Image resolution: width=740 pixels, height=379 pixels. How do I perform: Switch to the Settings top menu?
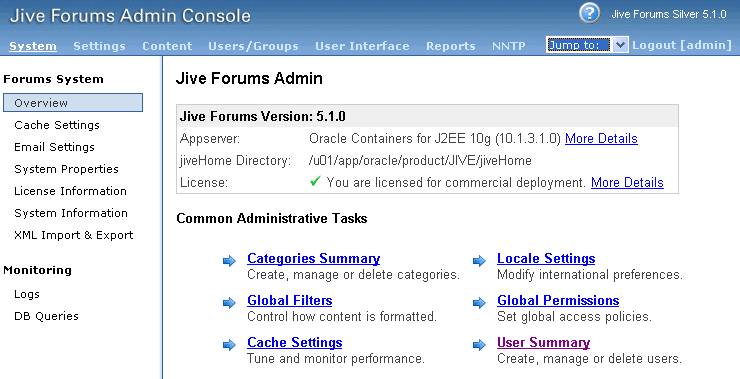(99, 46)
